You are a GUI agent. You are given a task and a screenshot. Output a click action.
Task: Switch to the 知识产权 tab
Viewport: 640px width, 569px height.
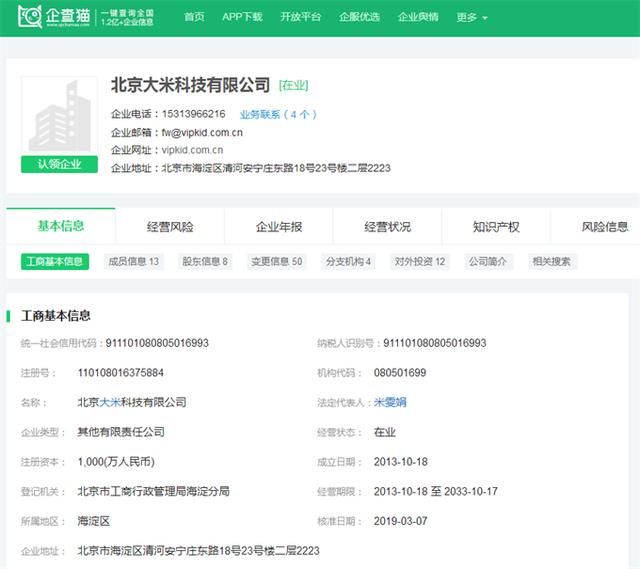[496, 227]
